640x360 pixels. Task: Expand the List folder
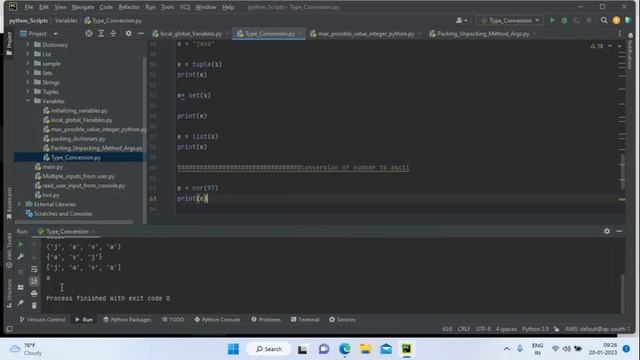coord(28,54)
